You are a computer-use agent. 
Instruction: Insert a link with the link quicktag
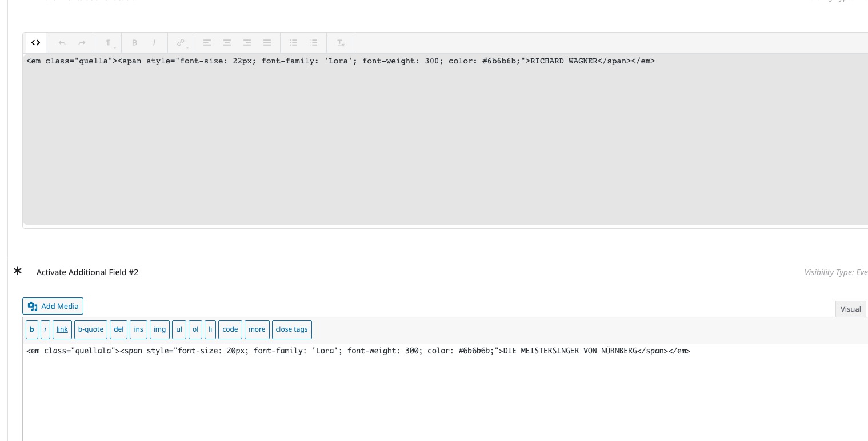tap(62, 329)
